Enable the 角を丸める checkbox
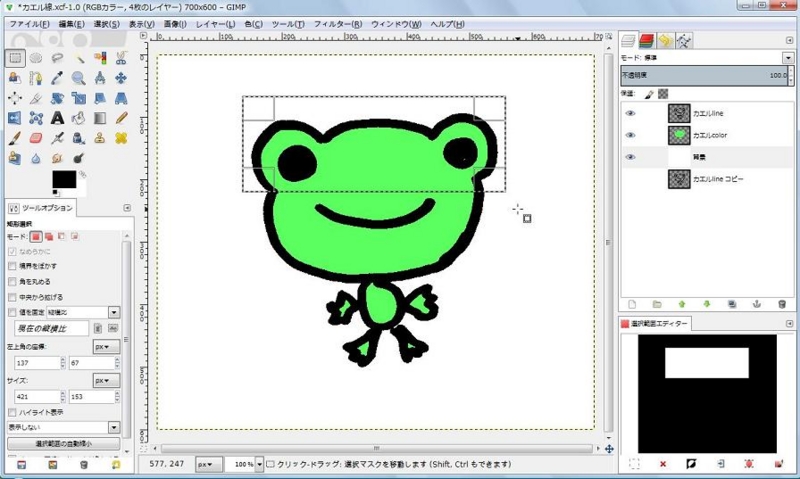The image size is (800, 479). pos(12,282)
